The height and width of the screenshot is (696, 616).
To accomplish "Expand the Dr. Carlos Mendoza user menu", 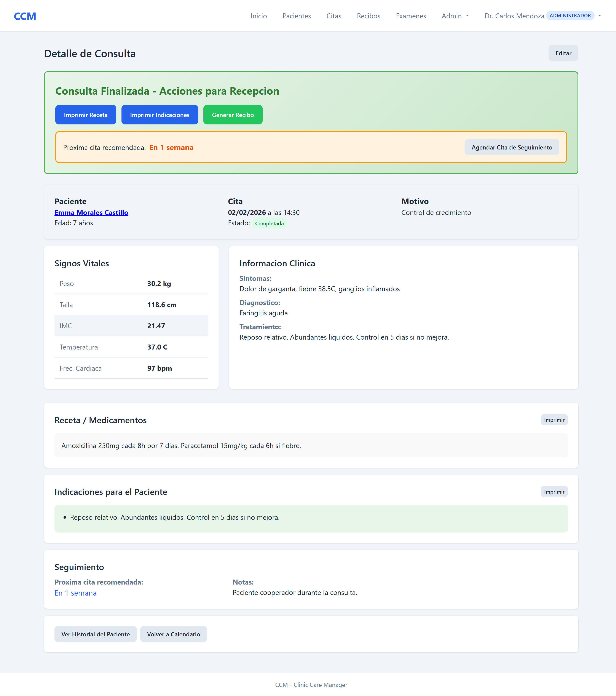I will coord(514,16).
